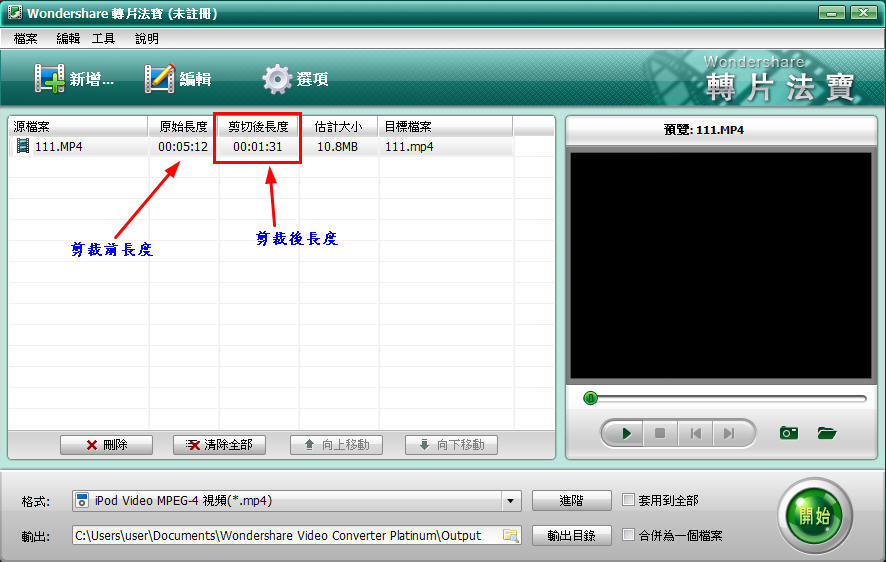Take a snapshot with camera icon
The width and height of the screenshot is (886, 562).
point(789,433)
